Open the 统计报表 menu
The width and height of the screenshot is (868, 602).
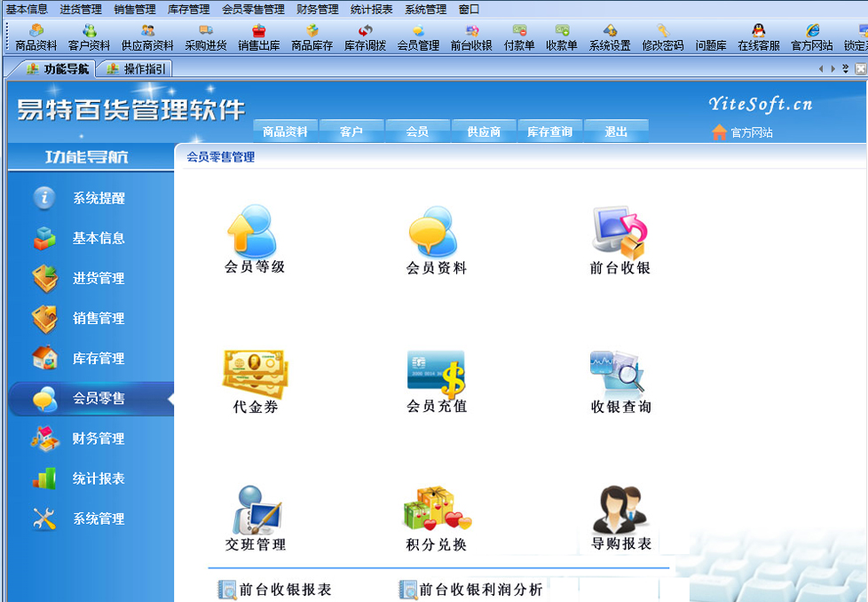click(371, 10)
